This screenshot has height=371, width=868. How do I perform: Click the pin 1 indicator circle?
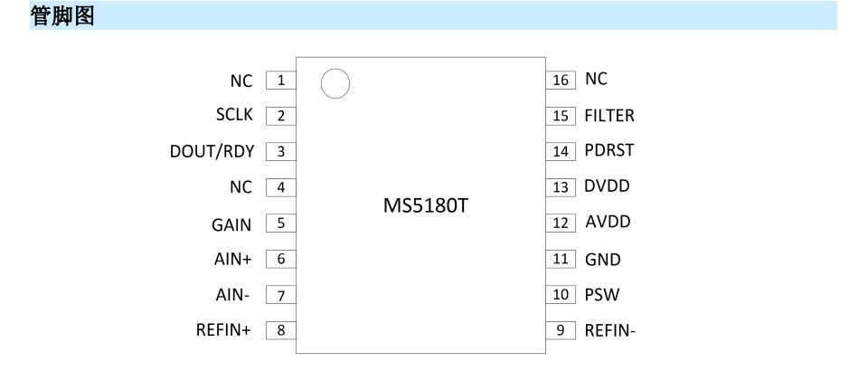(x=335, y=84)
